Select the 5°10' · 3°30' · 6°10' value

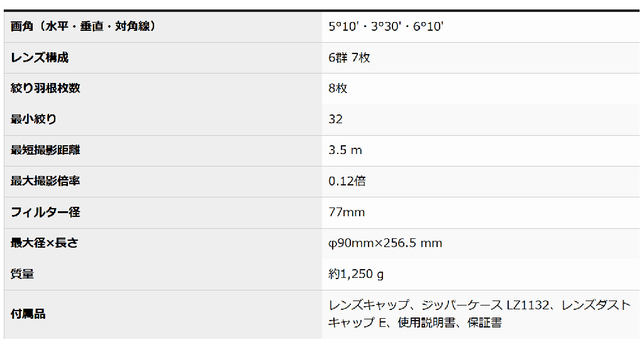pos(386,27)
